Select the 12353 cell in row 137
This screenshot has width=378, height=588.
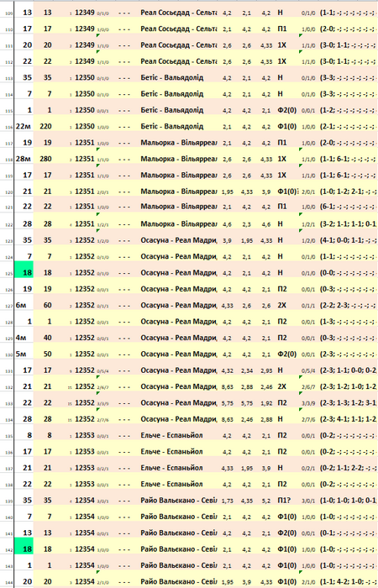pos(85,468)
